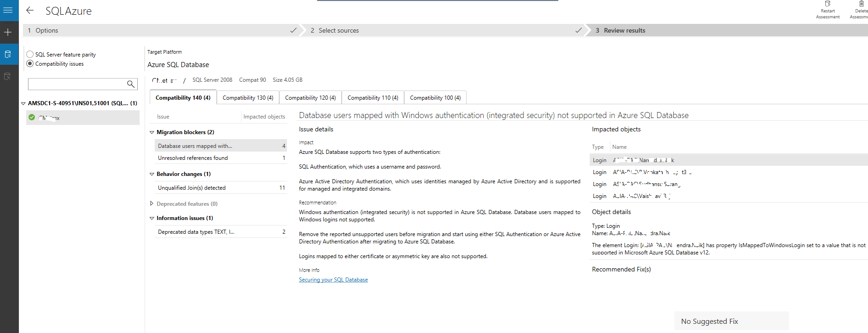Screen dimensions: 868x333
Task: Click the search magnifier icon
Action: [131, 84]
